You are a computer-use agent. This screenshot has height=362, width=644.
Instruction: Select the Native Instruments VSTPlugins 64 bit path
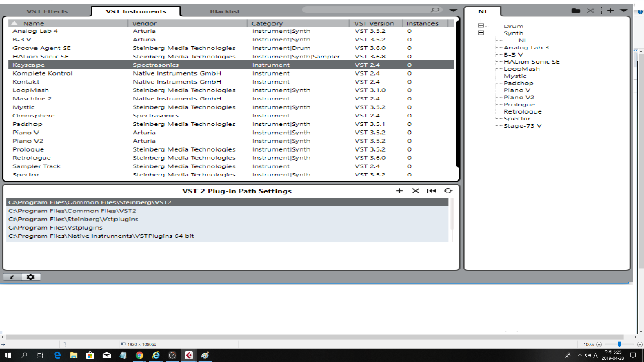click(x=227, y=236)
